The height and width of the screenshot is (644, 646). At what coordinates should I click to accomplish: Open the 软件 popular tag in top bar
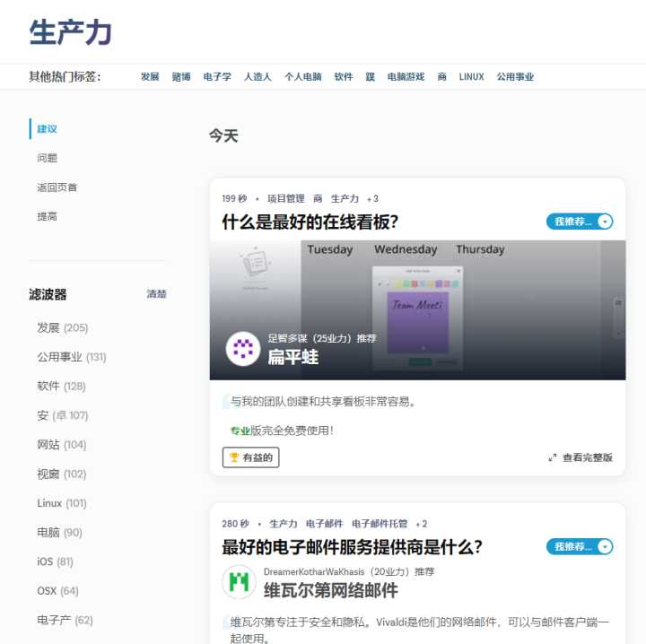(x=344, y=77)
